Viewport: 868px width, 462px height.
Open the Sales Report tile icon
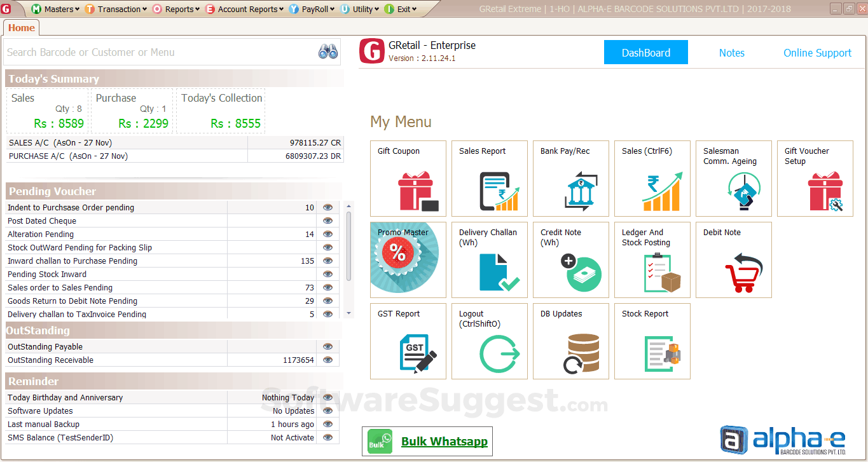[499, 192]
